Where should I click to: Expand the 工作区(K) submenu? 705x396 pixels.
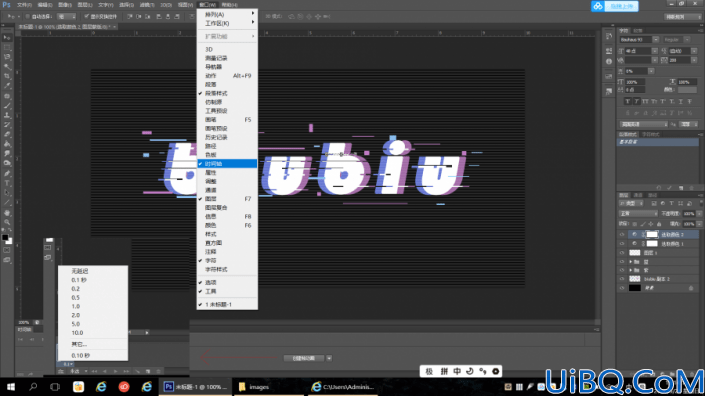(x=227, y=23)
